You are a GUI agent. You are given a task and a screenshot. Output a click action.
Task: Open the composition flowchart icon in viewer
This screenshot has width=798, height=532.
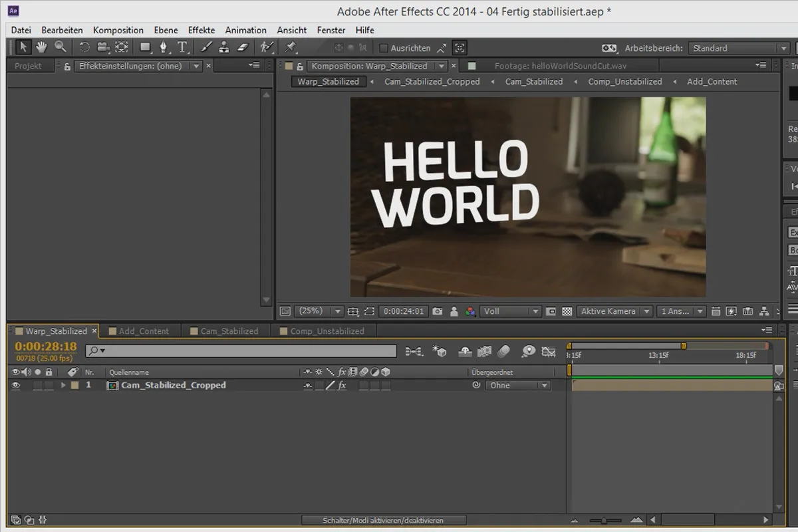[x=764, y=311]
